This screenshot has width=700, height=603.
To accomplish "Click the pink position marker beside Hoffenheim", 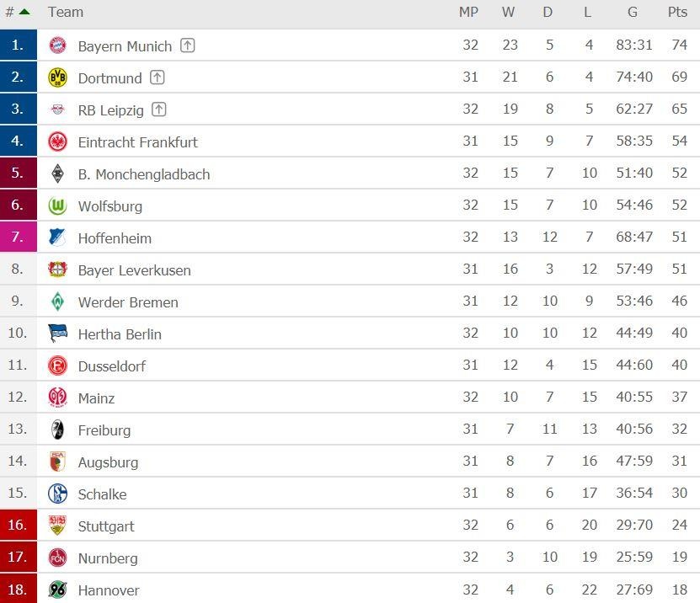I will (18, 237).
